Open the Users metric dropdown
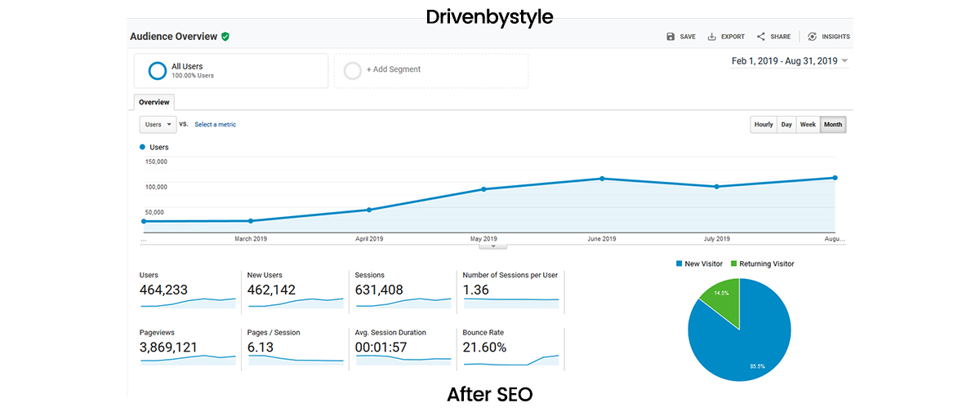Image resolution: width=980 pixels, height=416 pixels. tap(158, 125)
